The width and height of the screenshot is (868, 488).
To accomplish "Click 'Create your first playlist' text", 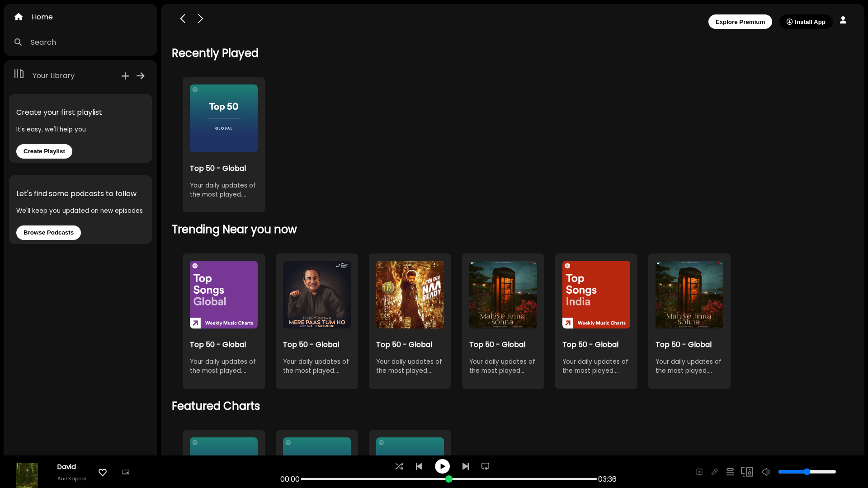I will point(59,113).
